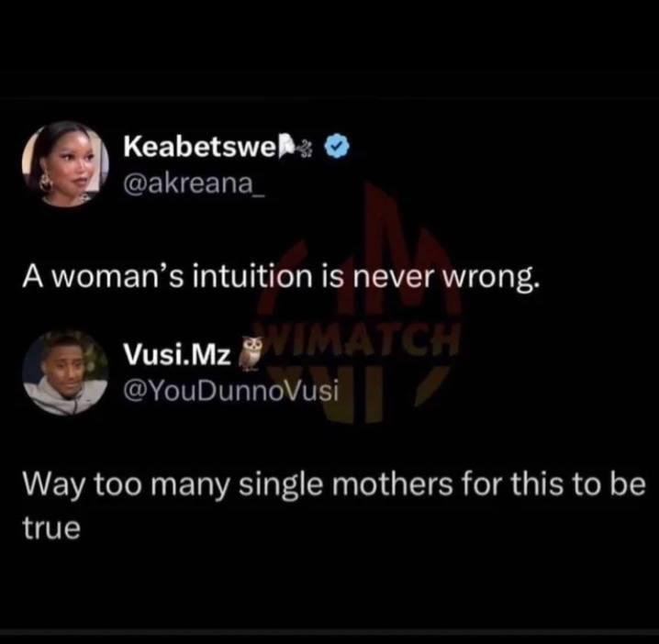The image size is (659, 644).
Task: Open Keabetswe's profile picture
Action: [x=65, y=164]
